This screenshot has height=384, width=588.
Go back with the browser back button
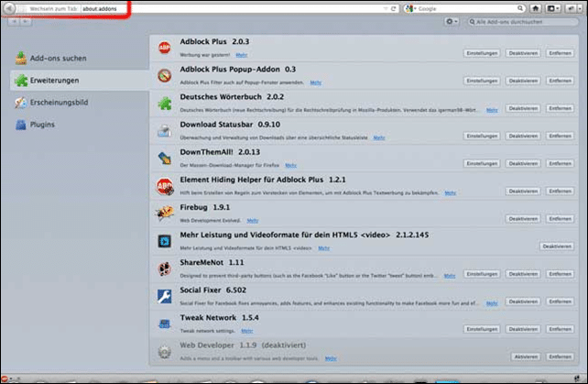coord(9,8)
